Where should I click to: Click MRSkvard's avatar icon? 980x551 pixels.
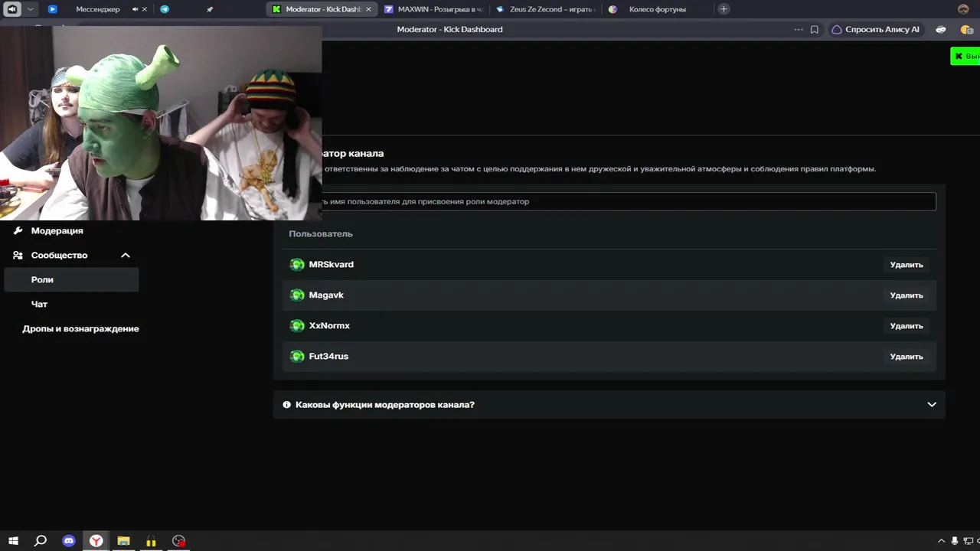[x=297, y=265]
